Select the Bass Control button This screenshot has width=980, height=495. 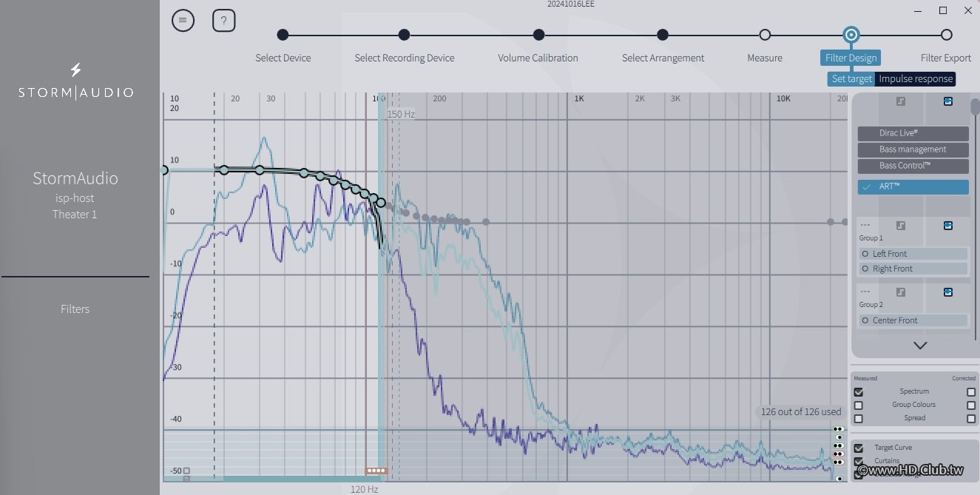click(913, 166)
